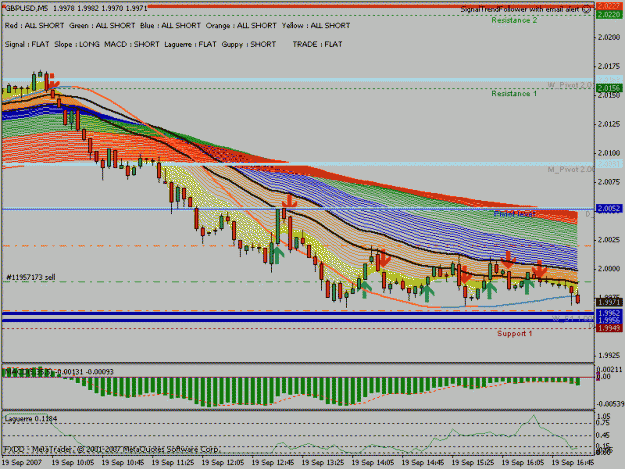The image size is (625, 469).
Task: Click the '19 Sep 10:45' time axis label
Action: 123,463
